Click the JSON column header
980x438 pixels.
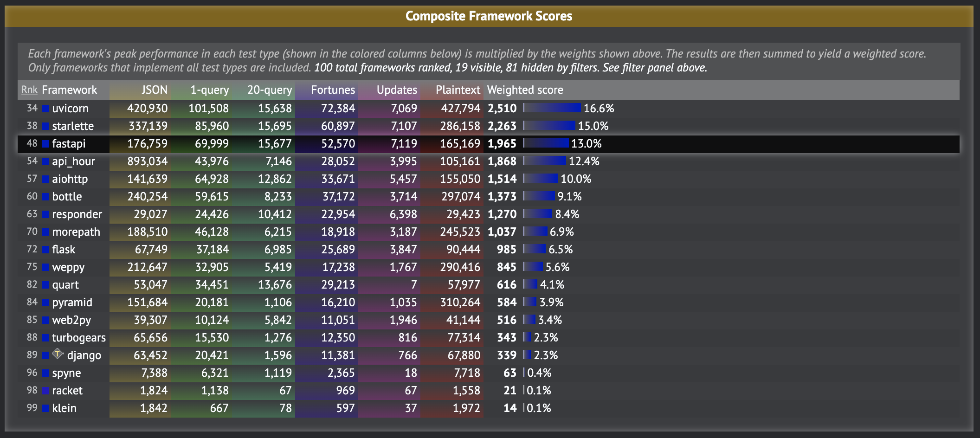[x=155, y=90]
